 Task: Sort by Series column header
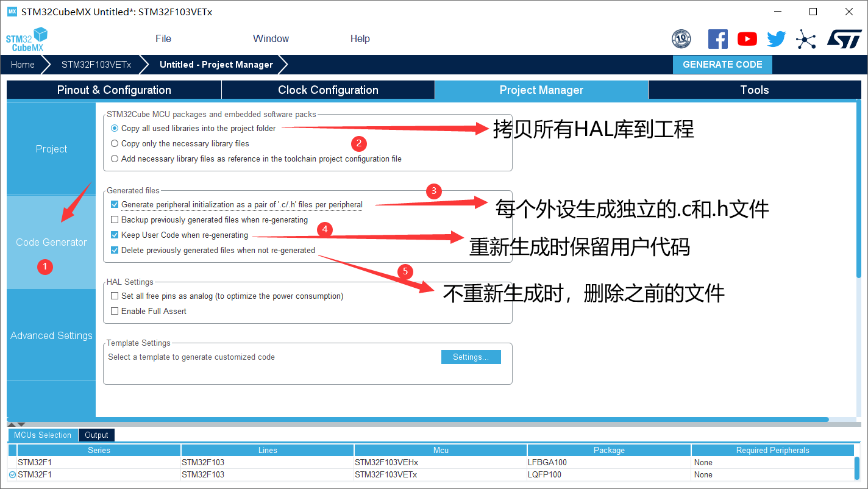pos(99,450)
